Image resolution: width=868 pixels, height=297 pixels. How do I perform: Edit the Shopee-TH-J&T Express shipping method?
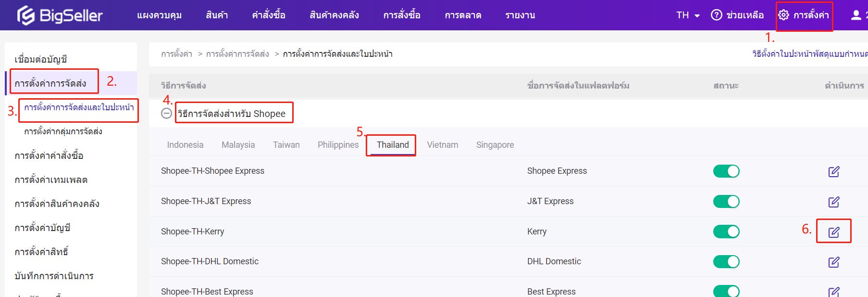(x=833, y=202)
